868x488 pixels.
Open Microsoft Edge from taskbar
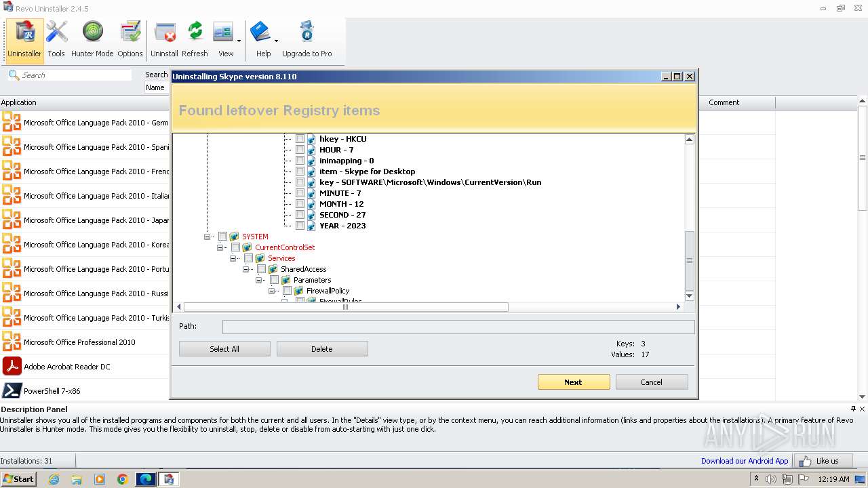click(x=146, y=479)
